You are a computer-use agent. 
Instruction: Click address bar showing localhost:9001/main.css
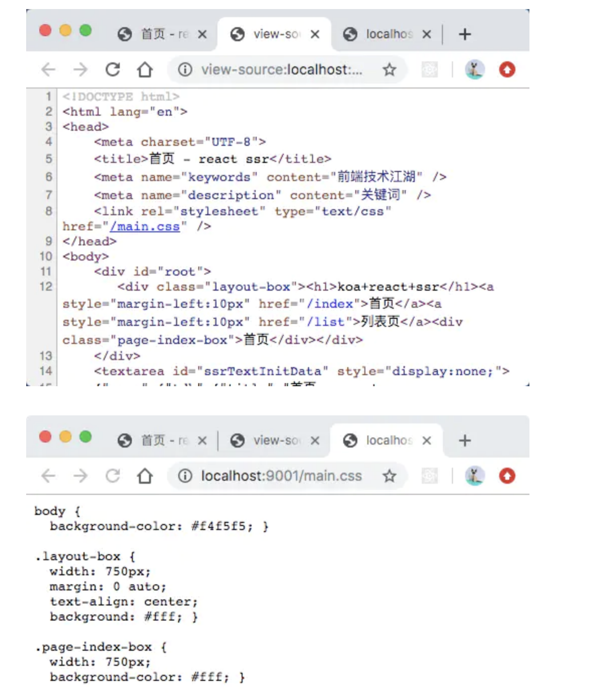282,476
